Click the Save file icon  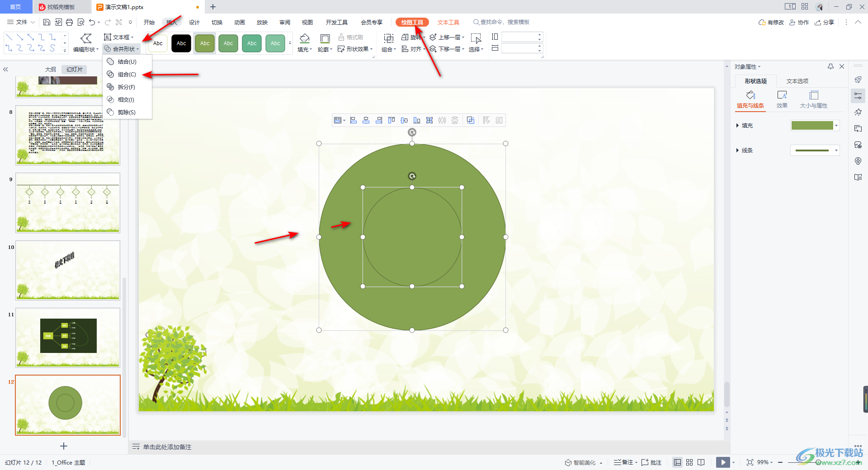pos(47,22)
